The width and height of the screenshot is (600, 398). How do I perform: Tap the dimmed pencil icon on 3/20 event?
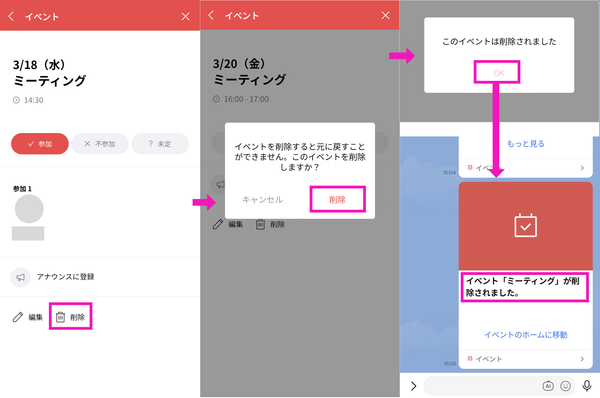218,224
